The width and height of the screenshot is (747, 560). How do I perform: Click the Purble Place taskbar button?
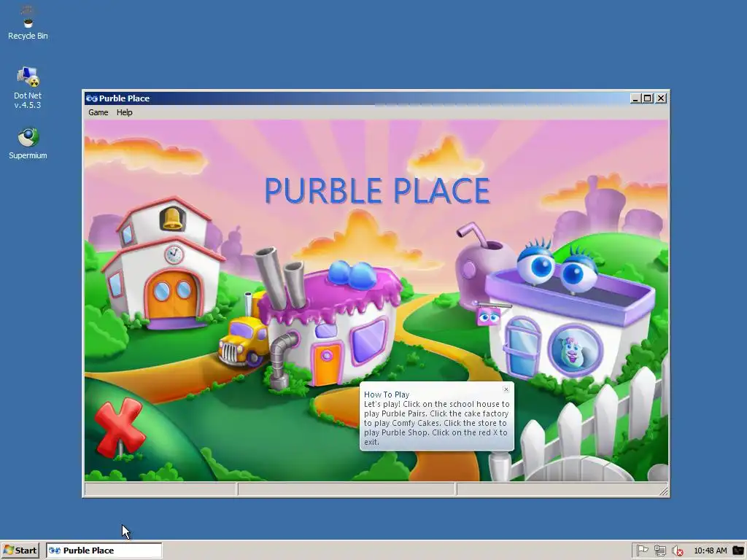click(x=104, y=551)
